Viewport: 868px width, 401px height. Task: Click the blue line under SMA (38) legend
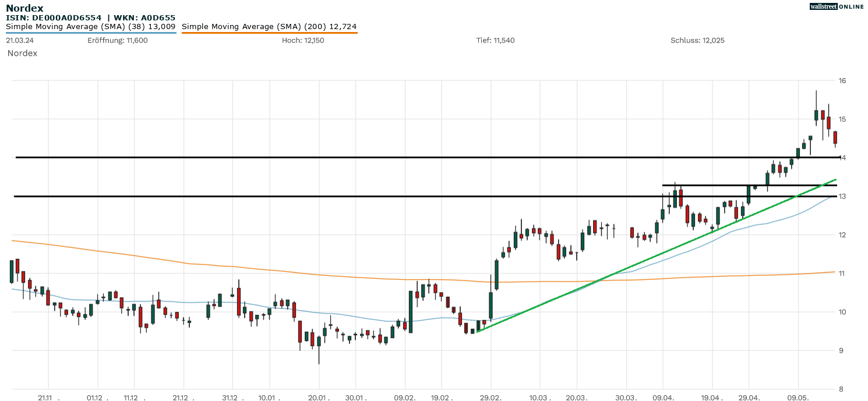(90, 33)
